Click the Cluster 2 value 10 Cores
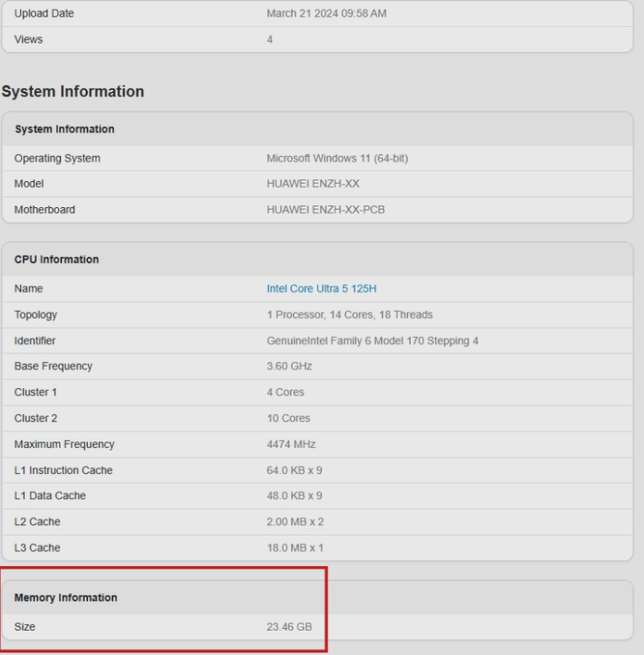Image resolution: width=644 pixels, height=655 pixels. click(288, 418)
